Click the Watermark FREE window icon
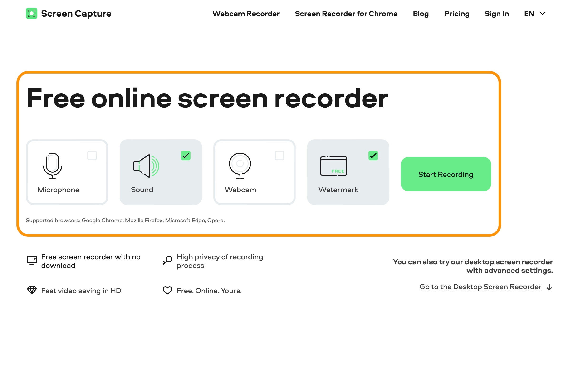Image resolution: width=588 pixels, height=372 pixels. (x=333, y=166)
